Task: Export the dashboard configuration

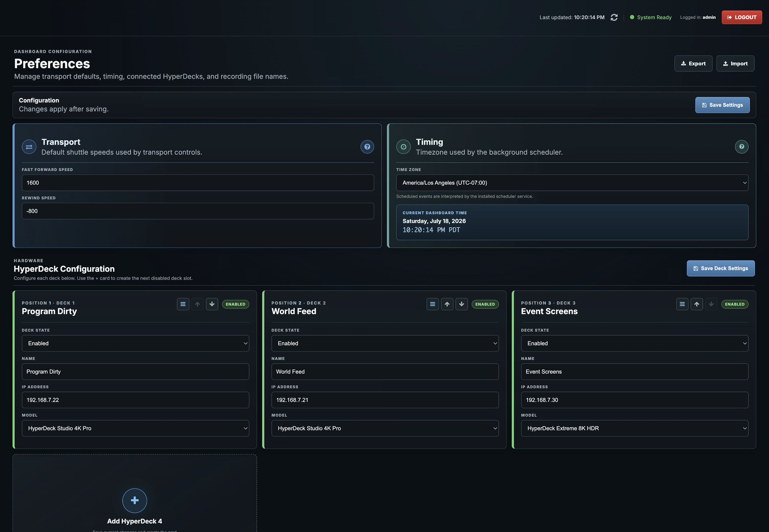Action: (693, 63)
